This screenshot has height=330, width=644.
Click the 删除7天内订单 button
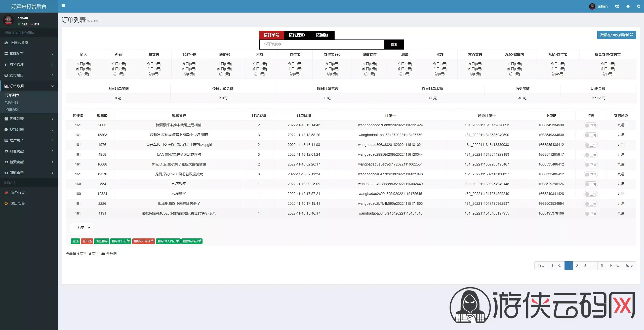tap(143, 241)
